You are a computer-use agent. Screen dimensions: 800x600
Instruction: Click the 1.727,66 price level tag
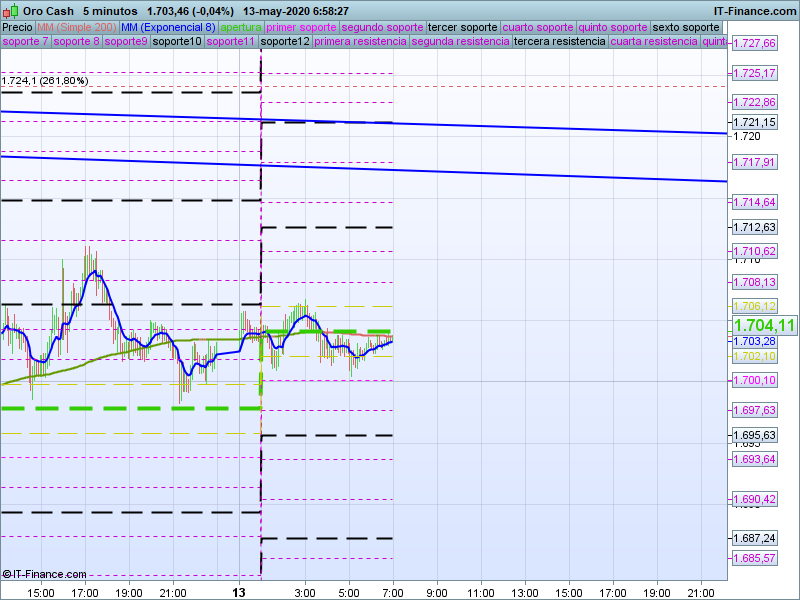754,44
